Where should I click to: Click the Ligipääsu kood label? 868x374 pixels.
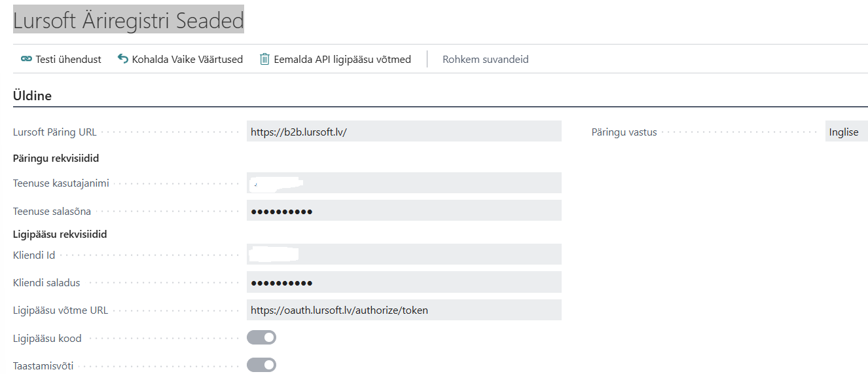(47, 338)
